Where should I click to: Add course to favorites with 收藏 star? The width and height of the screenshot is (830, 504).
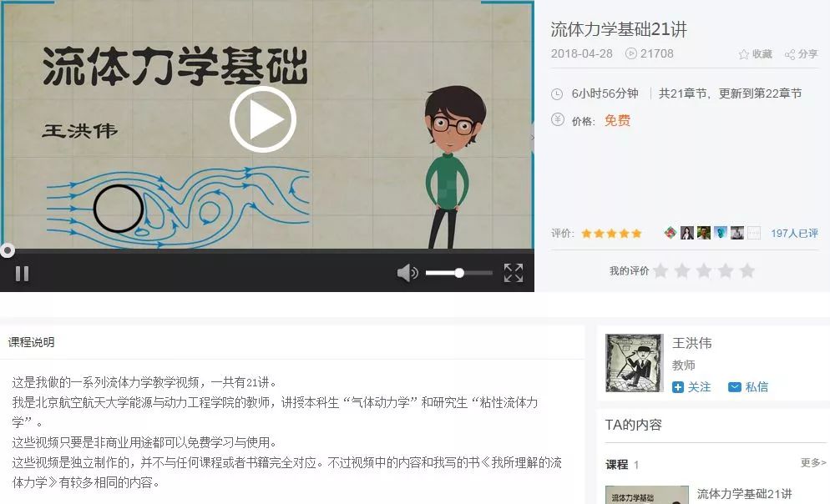756,54
